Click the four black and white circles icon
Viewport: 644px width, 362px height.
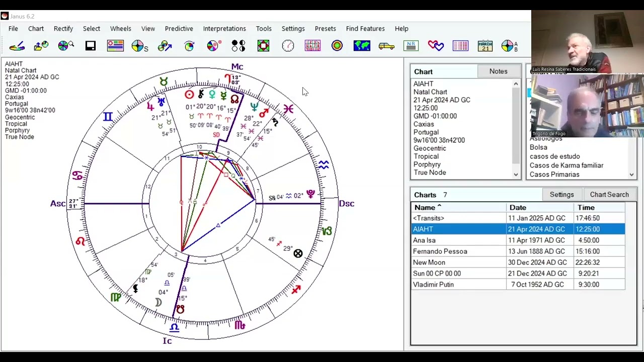point(238,46)
